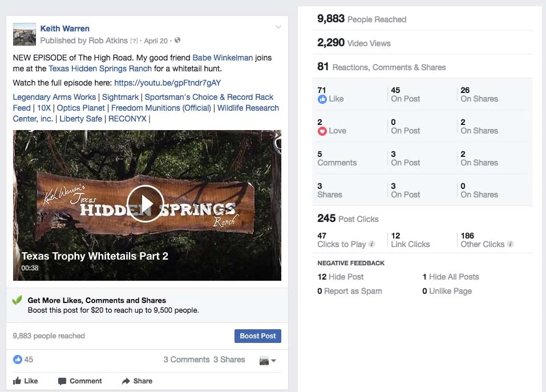Open the Optics Planet page link

point(81,108)
